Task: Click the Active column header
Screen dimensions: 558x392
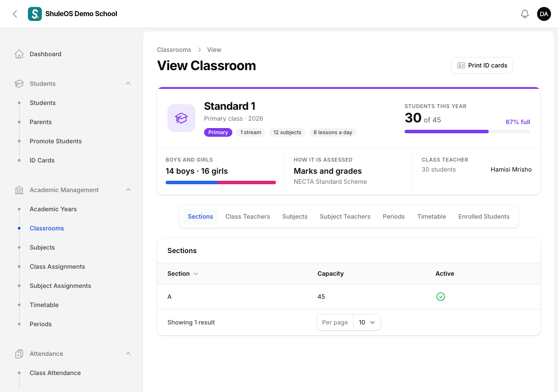Action: click(x=445, y=274)
